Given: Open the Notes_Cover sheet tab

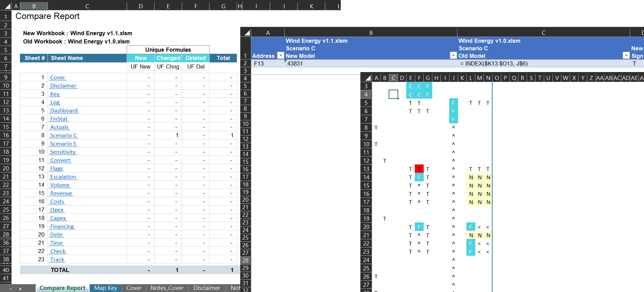Looking at the screenshot, I should click(167, 288).
